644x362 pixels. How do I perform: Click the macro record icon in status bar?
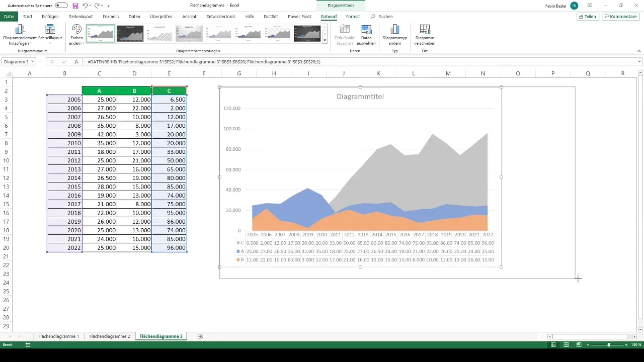27,345
